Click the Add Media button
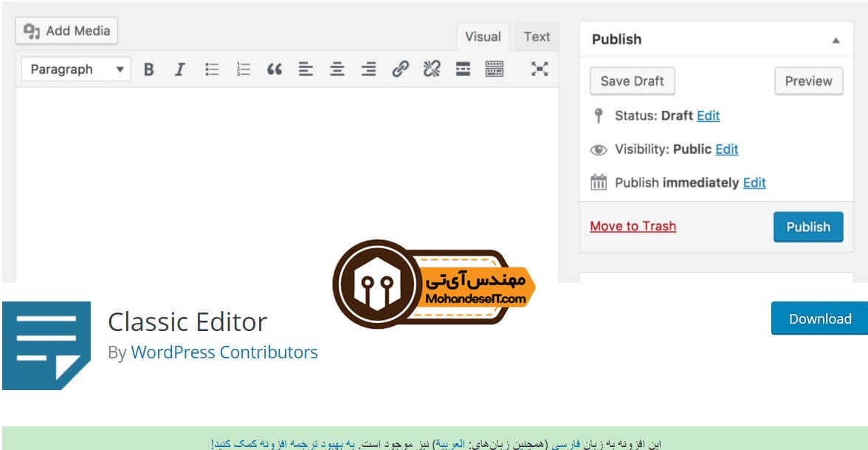 coord(66,30)
